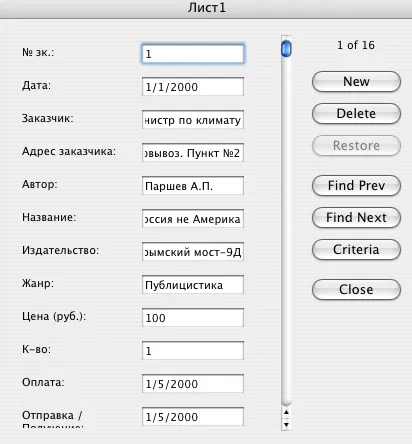Select the Издательство input box

(x=193, y=252)
